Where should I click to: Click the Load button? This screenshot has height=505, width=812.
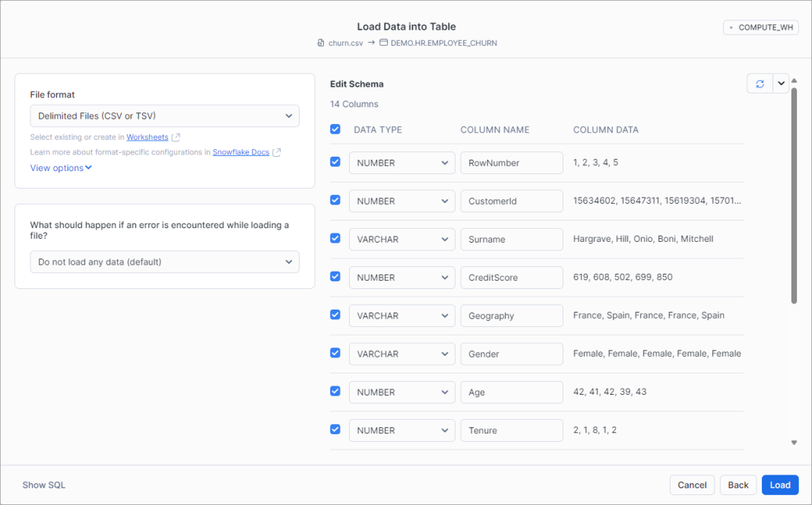pos(780,484)
